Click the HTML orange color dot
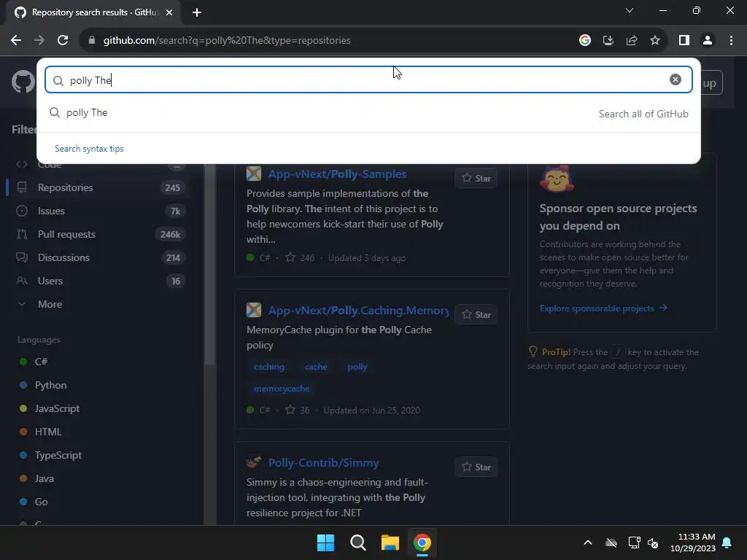The height and width of the screenshot is (560, 747). pyautogui.click(x=23, y=432)
